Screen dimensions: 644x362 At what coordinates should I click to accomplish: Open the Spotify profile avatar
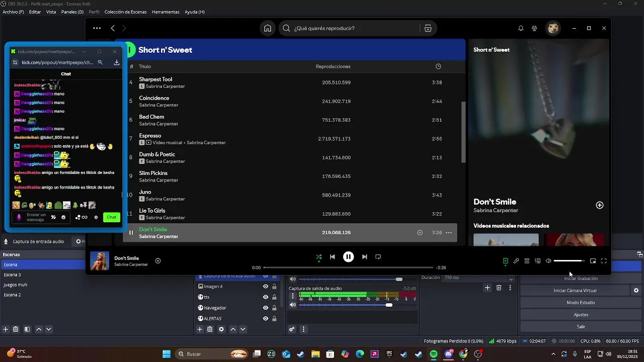(553, 28)
